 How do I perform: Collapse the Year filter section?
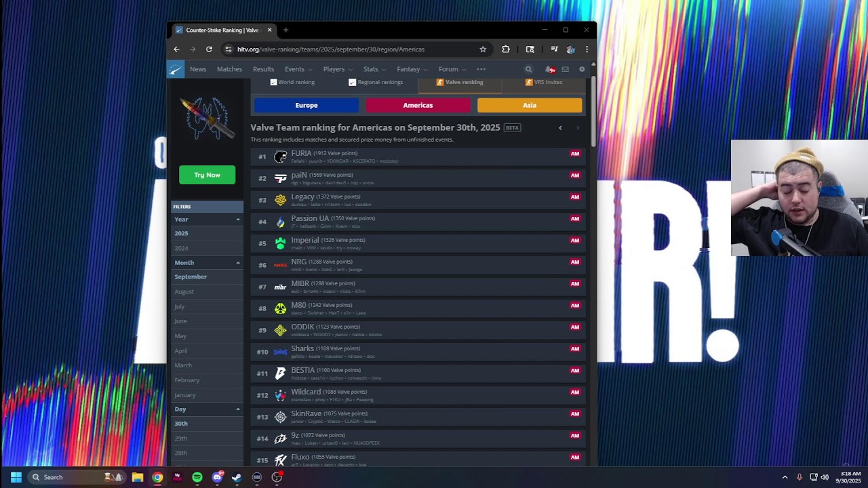coord(237,220)
